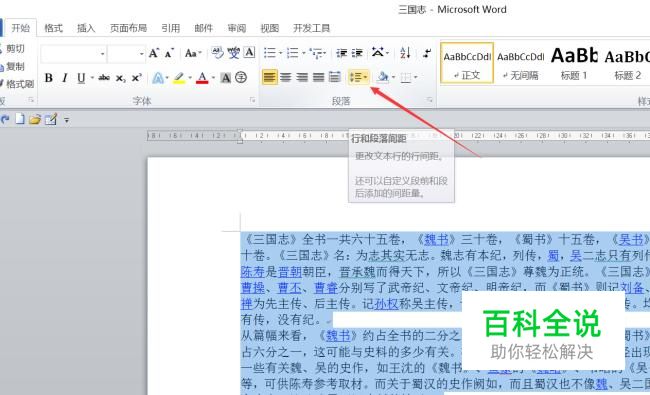650x395 pixels.
Task: Justify the selected text
Action: (318, 78)
